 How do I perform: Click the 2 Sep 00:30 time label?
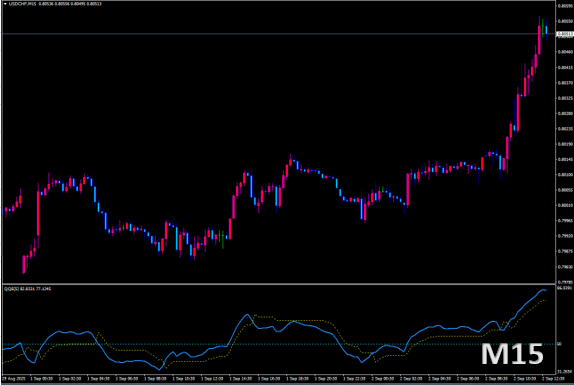click(x=383, y=379)
